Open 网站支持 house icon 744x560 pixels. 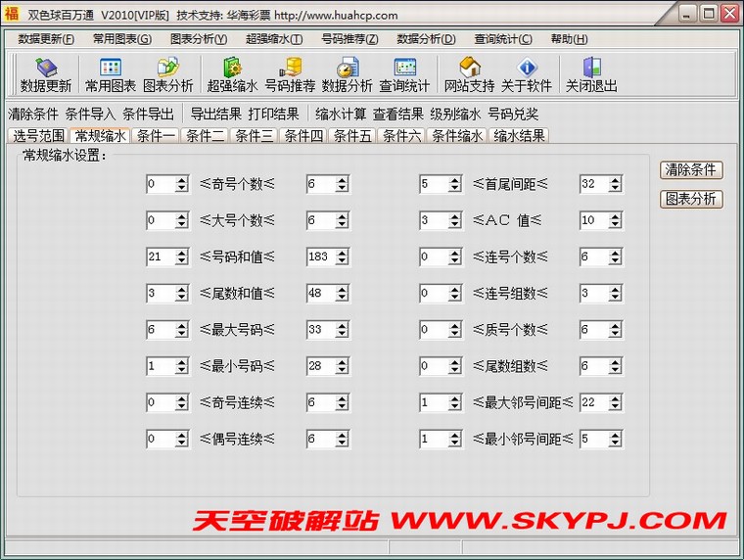point(469,73)
